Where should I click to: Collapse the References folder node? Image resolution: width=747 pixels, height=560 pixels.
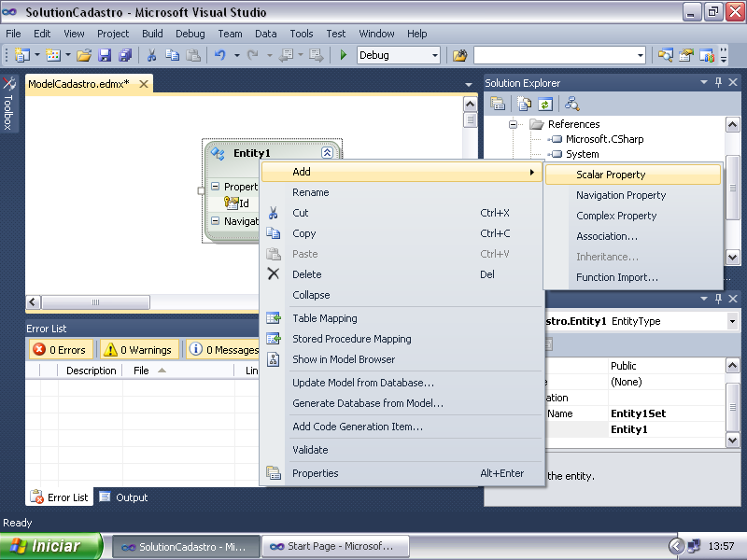click(x=513, y=124)
